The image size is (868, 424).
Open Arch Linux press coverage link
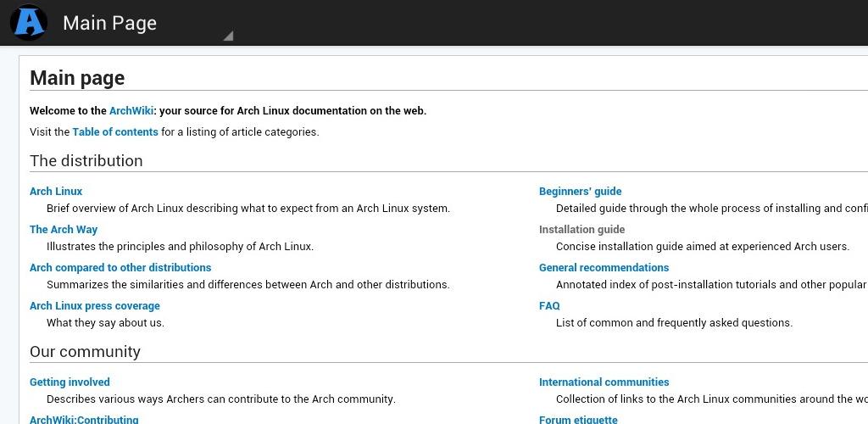tap(95, 306)
